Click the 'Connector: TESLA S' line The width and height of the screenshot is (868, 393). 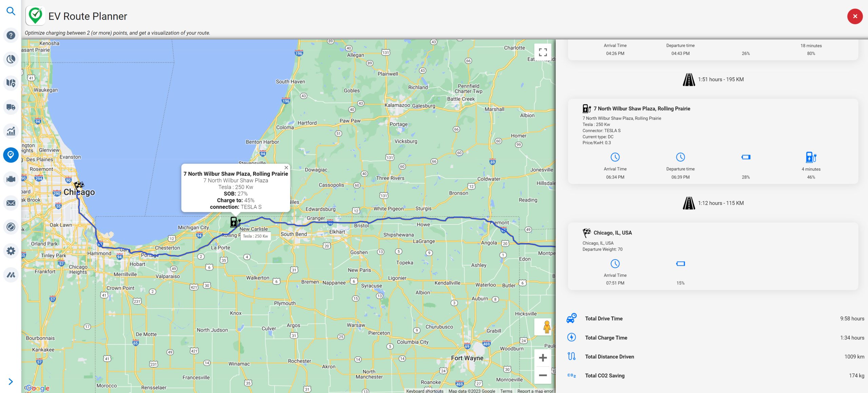(601, 131)
